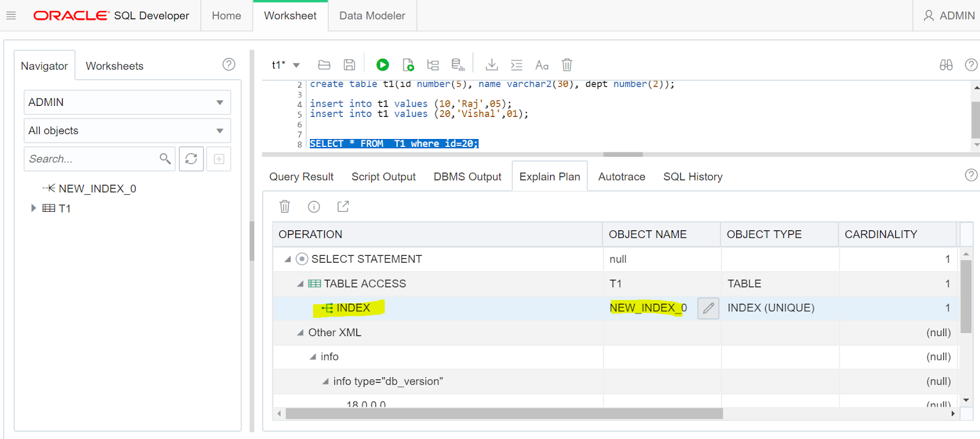The height and width of the screenshot is (439, 980).
Task: Save the worksheet with the disk icon
Action: tap(349, 65)
